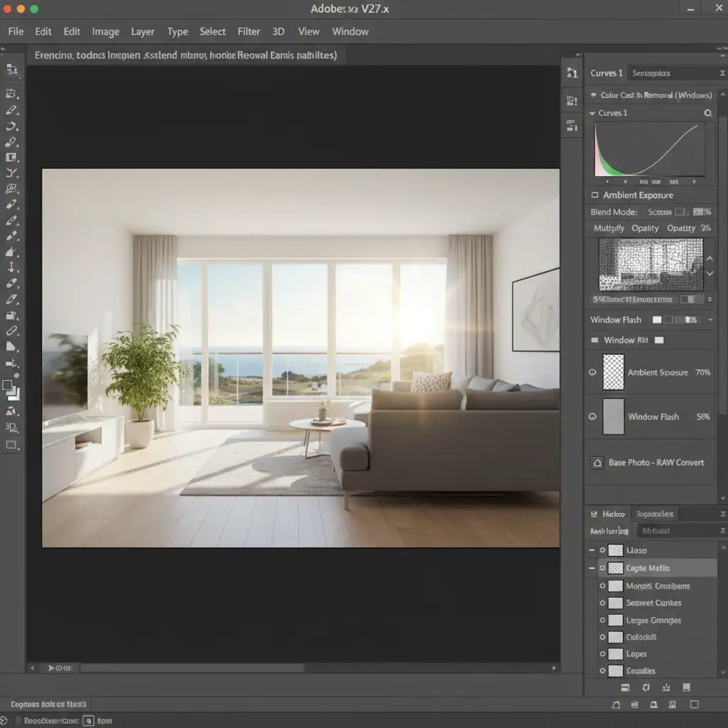
Task: Hide the Ambient Sposure 70% layer
Action: coord(592,372)
